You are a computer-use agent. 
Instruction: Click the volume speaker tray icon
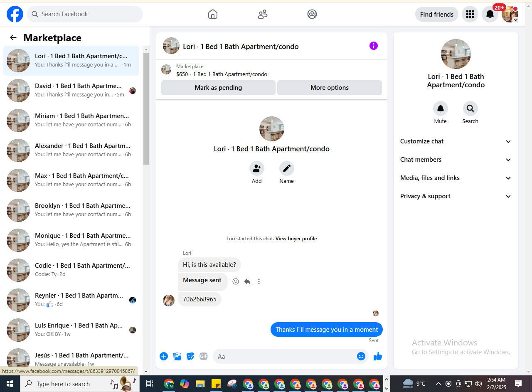pos(478,384)
